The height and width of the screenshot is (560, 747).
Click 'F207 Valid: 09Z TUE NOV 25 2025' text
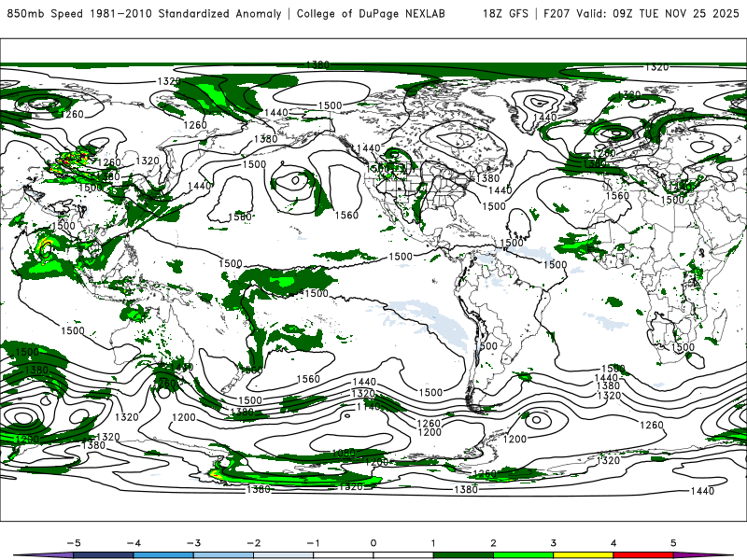pos(641,13)
